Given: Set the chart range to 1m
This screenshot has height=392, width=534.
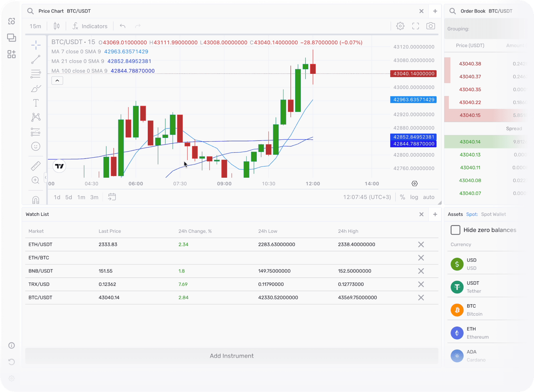Looking at the screenshot, I should coord(81,197).
